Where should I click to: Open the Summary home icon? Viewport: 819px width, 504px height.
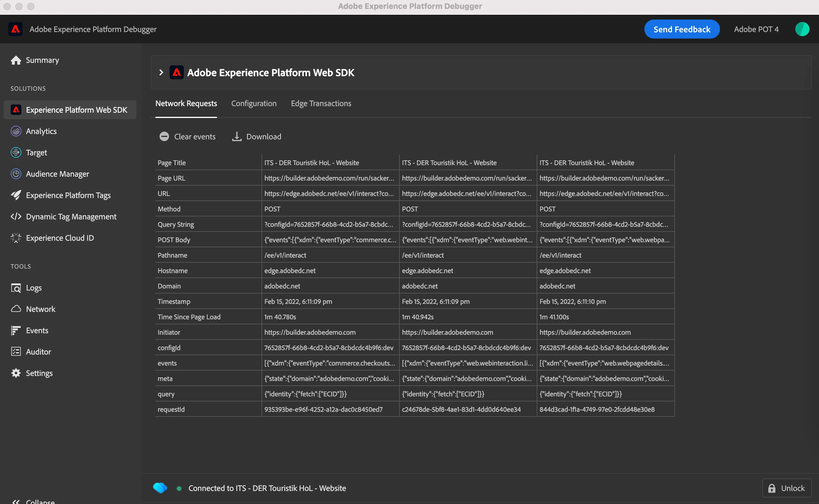[x=16, y=60]
